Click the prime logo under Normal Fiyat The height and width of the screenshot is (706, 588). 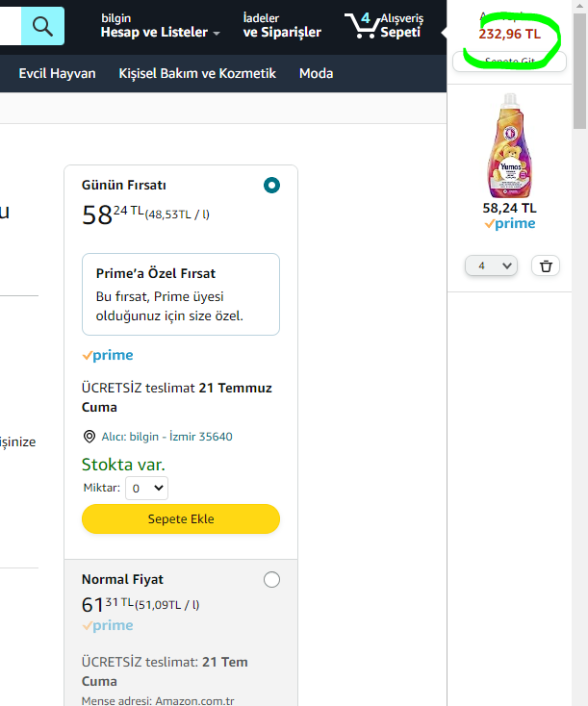tap(108, 625)
